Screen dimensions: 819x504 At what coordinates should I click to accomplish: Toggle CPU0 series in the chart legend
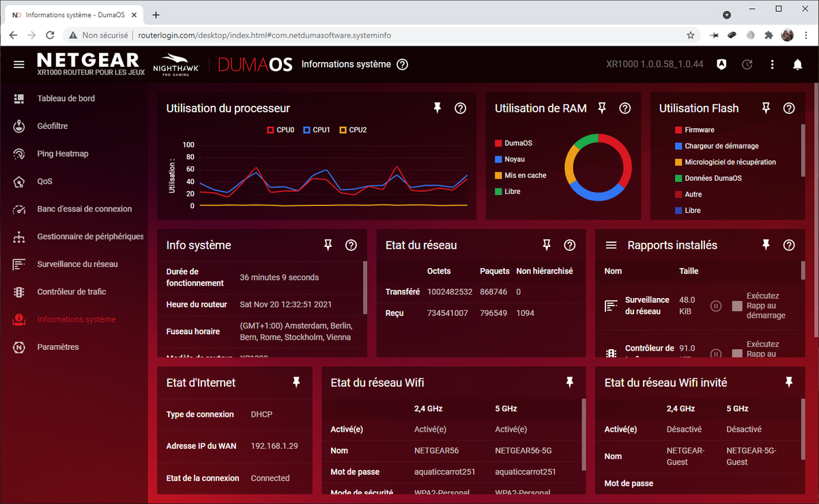tap(280, 130)
